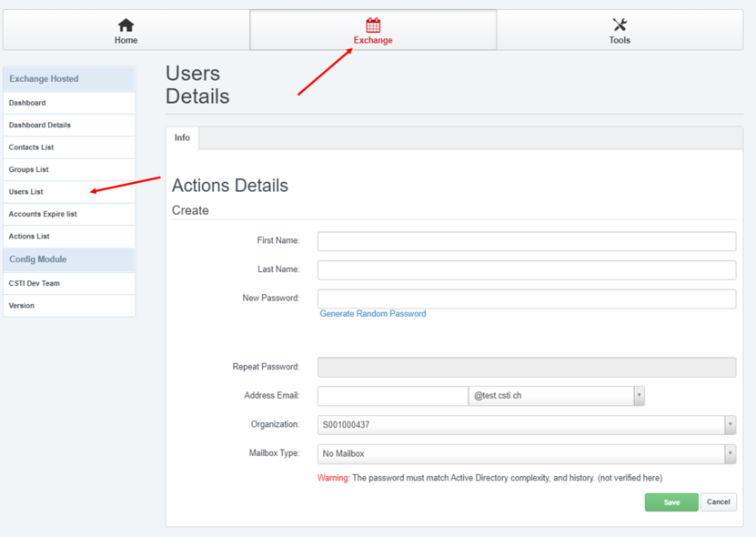Click the Mailbox Type label
The height and width of the screenshot is (537, 756).
pos(275,453)
